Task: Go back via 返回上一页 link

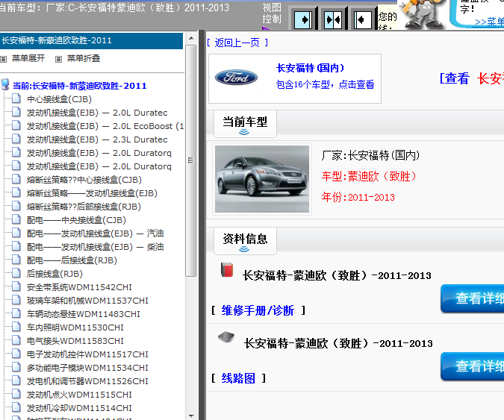Action: [237, 43]
